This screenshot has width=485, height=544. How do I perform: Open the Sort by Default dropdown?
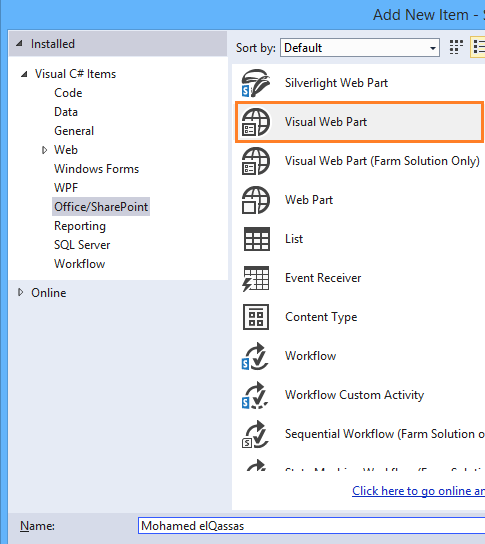tap(360, 48)
